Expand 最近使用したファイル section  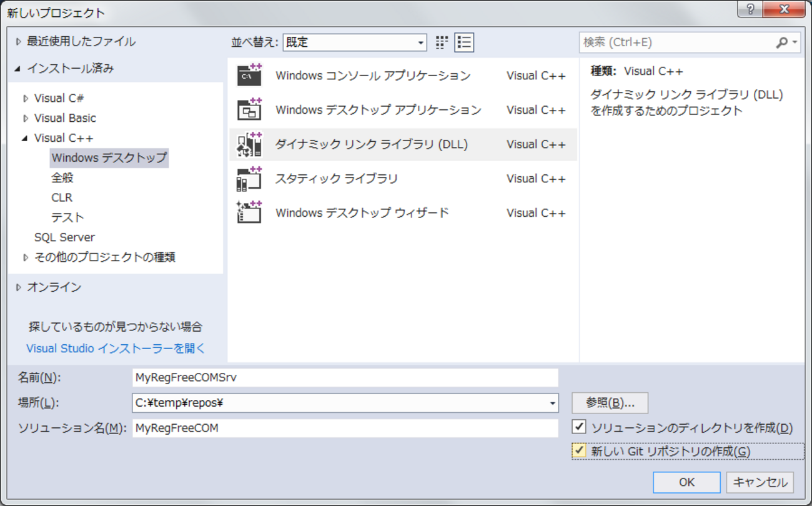[18, 42]
